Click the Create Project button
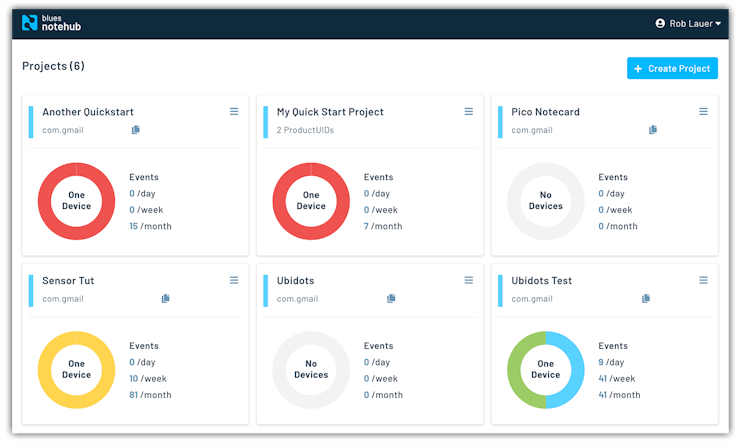Image resolution: width=740 pixels, height=444 pixels. tap(672, 68)
